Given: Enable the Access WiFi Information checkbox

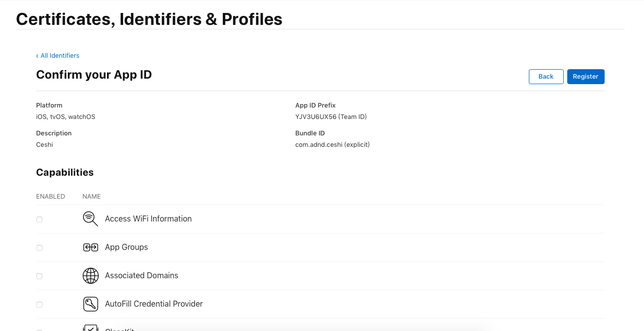Looking at the screenshot, I should (x=39, y=220).
